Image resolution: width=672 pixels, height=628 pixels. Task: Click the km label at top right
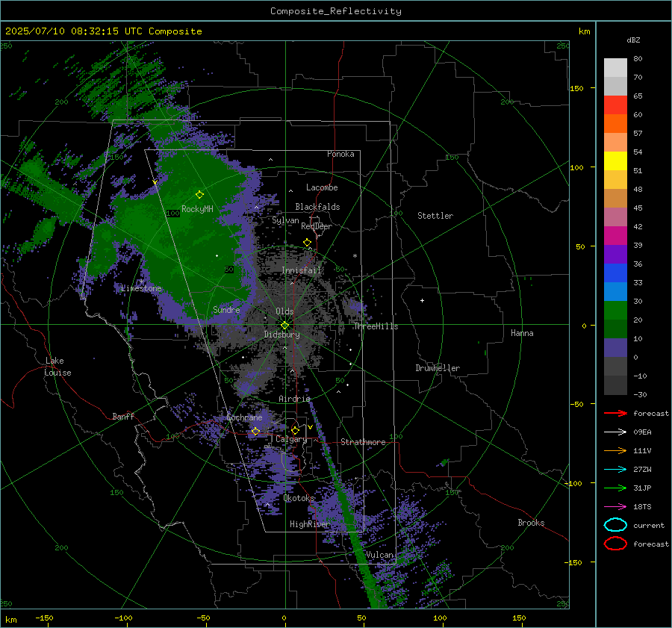click(584, 31)
